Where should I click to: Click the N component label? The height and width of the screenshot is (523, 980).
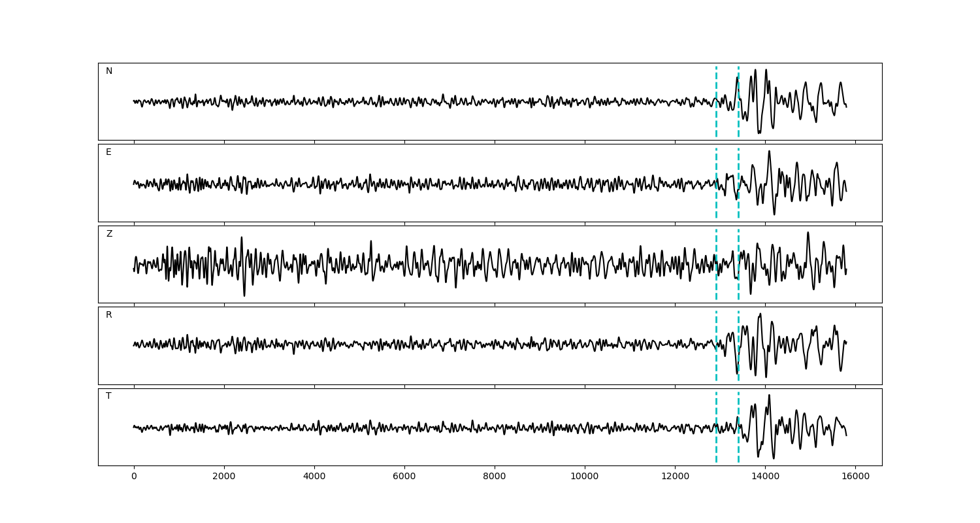pyautogui.click(x=109, y=71)
